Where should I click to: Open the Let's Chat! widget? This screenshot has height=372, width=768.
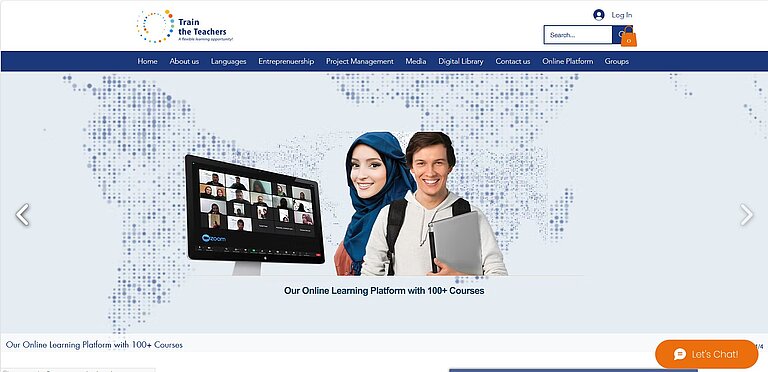(x=706, y=354)
